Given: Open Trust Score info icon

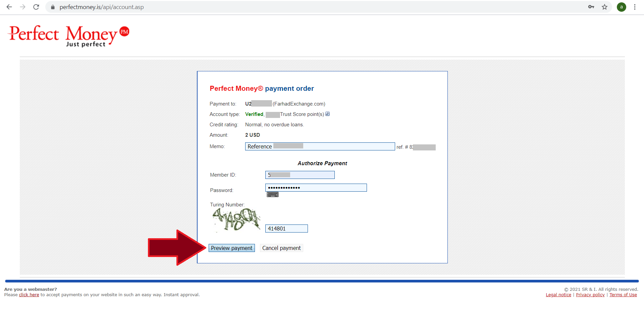Looking at the screenshot, I should (x=328, y=114).
